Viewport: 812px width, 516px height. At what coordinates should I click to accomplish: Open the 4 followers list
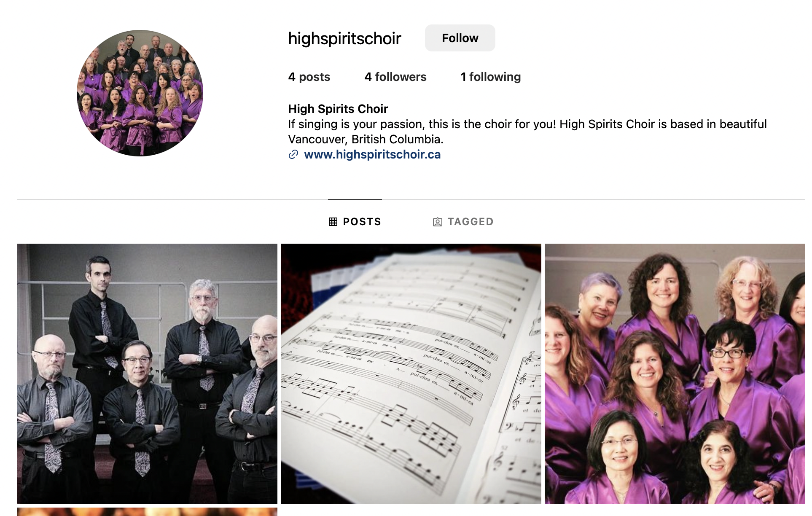pos(395,77)
